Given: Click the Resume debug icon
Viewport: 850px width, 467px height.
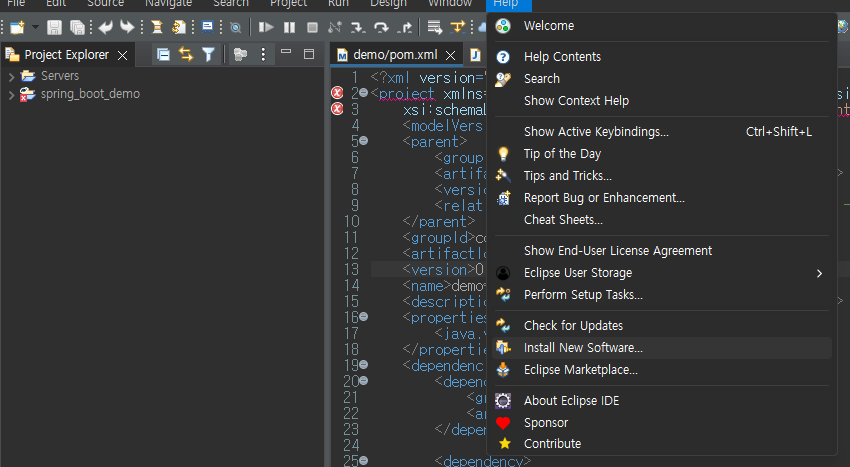Looking at the screenshot, I should [x=266, y=27].
